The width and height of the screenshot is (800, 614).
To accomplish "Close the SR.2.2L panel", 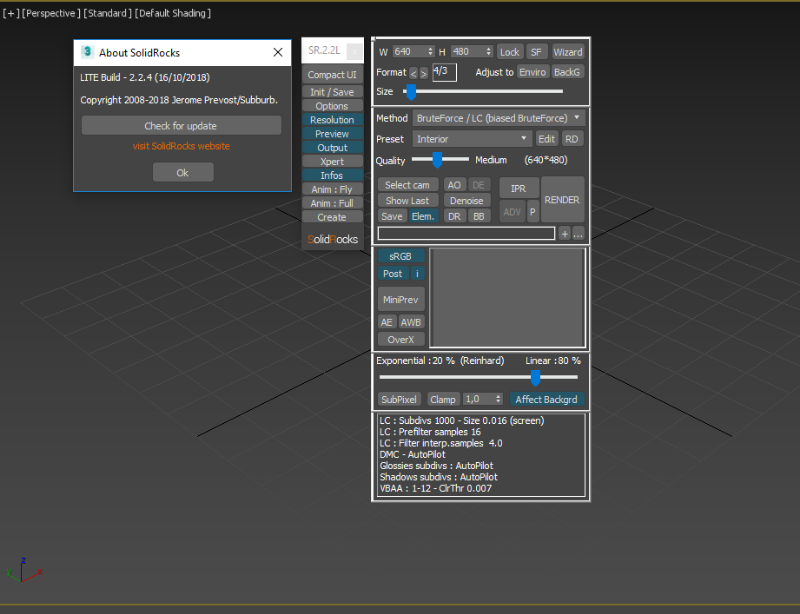I will click(x=354, y=51).
